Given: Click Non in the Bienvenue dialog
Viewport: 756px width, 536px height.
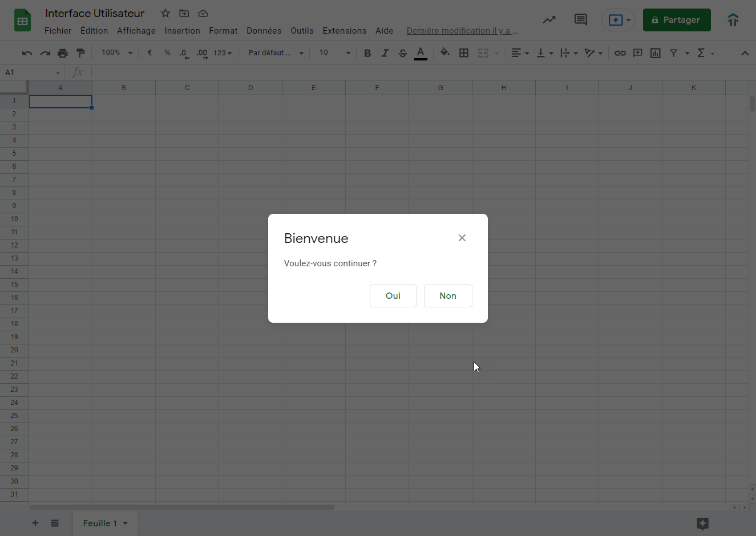Looking at the screenshot, I should [448, 296].
